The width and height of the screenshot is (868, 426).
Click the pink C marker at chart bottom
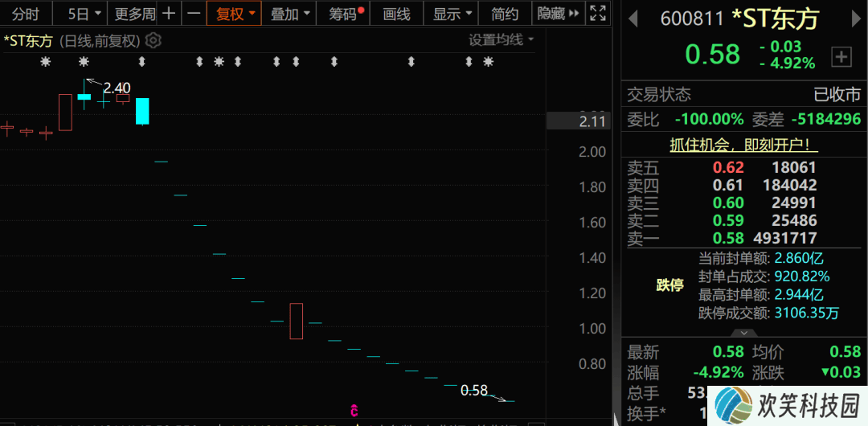coord(354,411)
